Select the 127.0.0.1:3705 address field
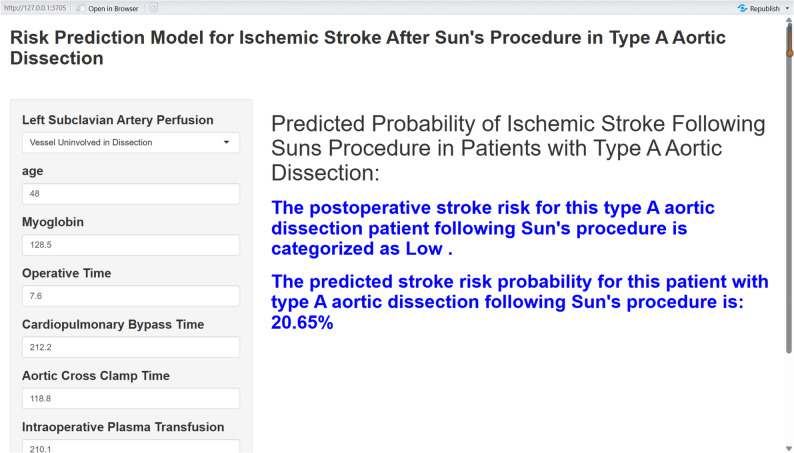Image resolution: width=794 pixels, height=453 pixels. pyautogui.click(x=35, y=8)
